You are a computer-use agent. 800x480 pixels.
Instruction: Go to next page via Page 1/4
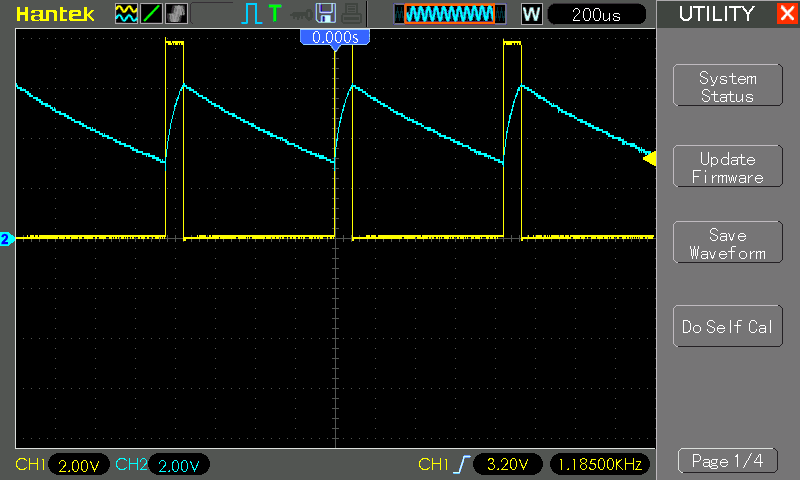coord(728,461)
